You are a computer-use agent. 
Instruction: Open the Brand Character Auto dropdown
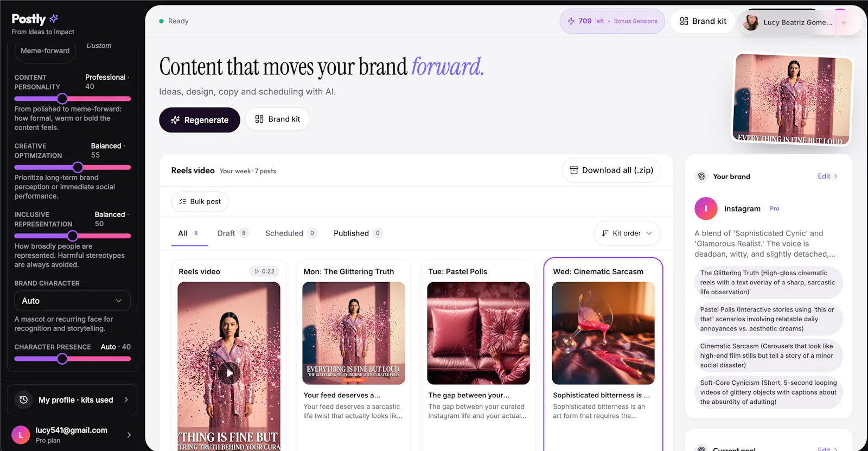(x=72, y=301)
